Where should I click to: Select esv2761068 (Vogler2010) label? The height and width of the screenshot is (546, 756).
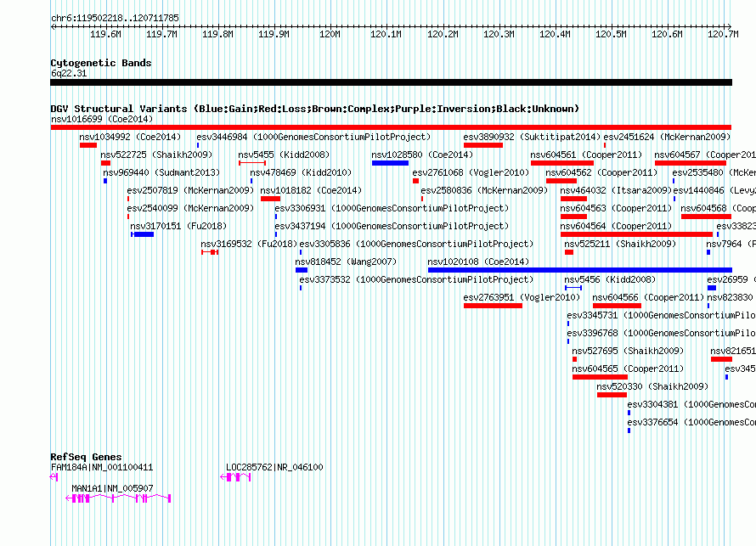tap(471, 172)
